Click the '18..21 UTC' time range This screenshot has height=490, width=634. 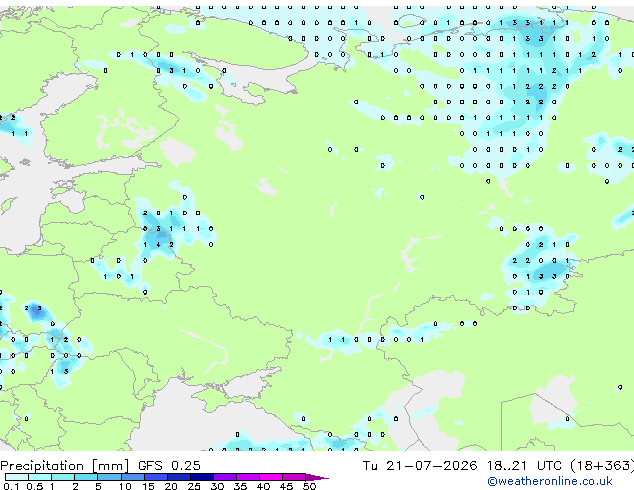(524, 466)
